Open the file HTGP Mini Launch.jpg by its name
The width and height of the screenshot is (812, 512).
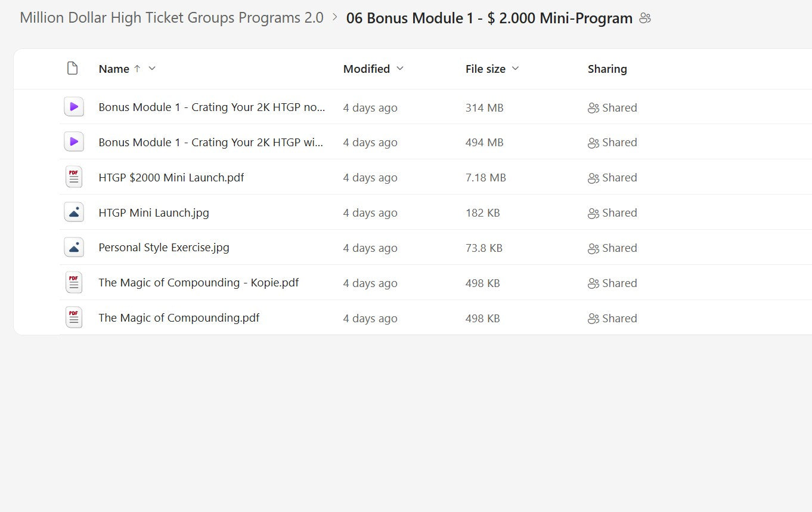point(153,212)
